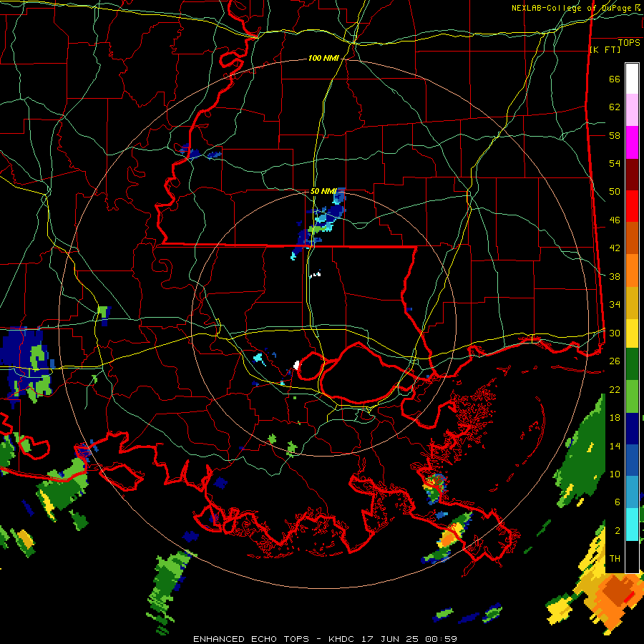Viewport: 644px width, 644px height.
Task: Click the "ENHANCED ECHO TOPS" product title
Action: (x=251, y=639)
